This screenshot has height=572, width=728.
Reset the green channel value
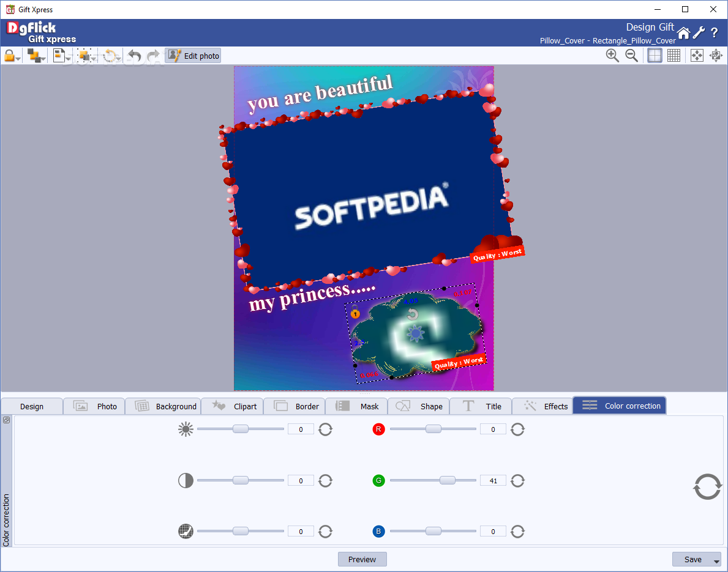(x=517, y=481)
